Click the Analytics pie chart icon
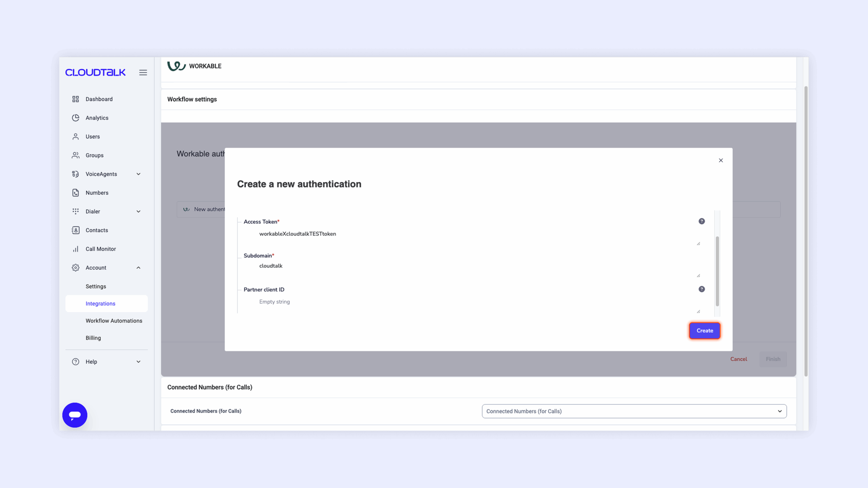 click(x=75, y=118)
